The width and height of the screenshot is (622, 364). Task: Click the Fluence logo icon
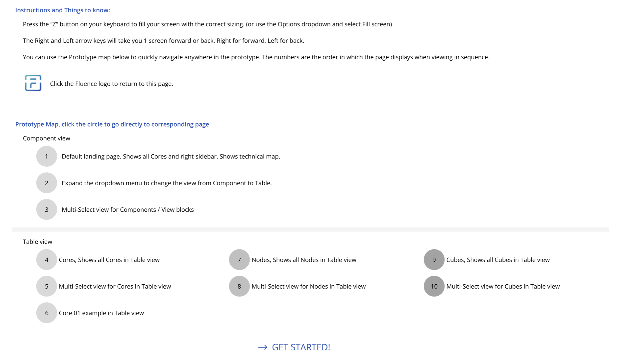point(33,83)
